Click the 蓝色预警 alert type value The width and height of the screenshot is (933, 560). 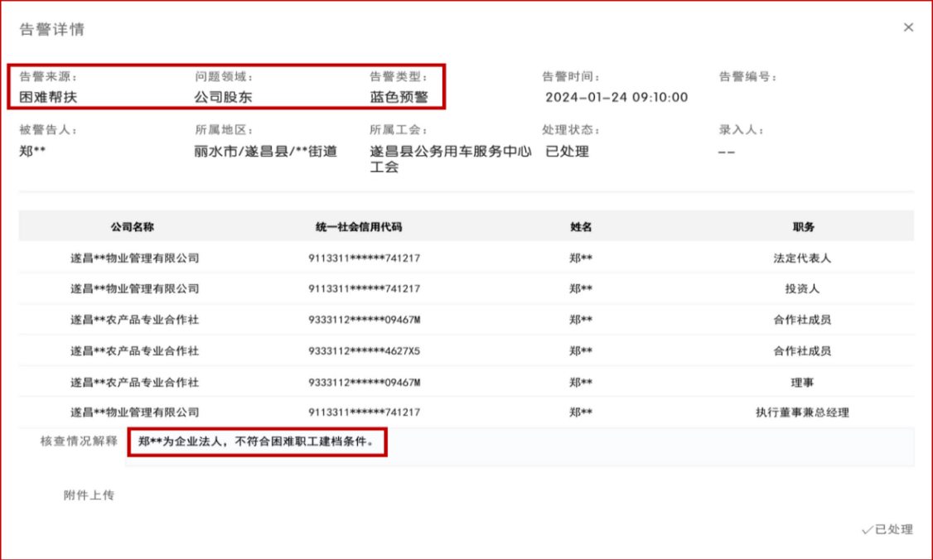(x=399, y=97)
